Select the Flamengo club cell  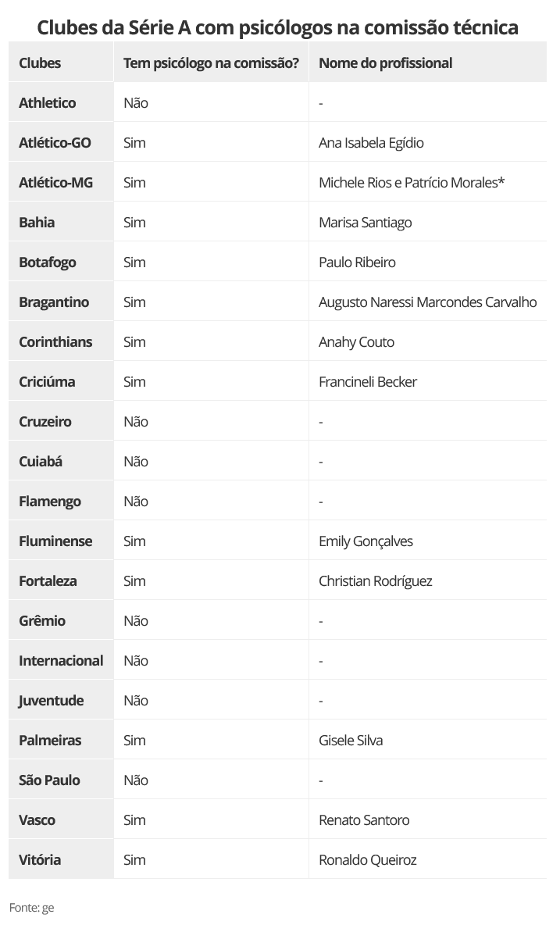click(50, 502)
